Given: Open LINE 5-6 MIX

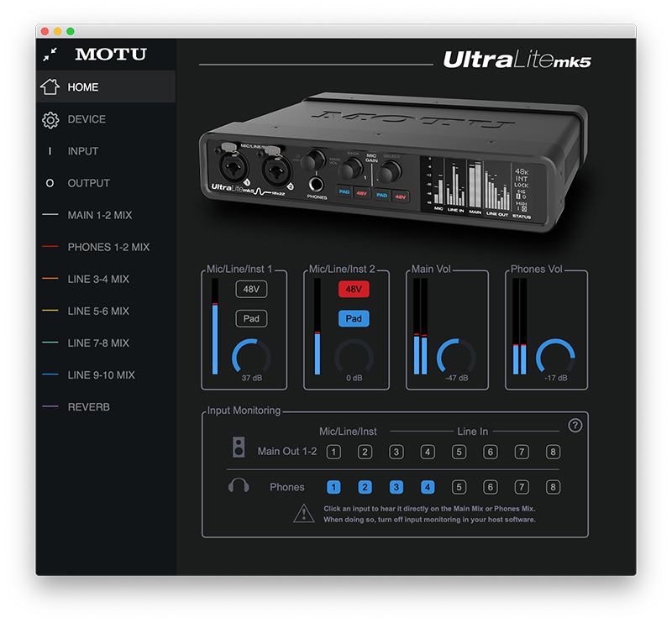Looking at the screenshot, I should pyautogui.click(x=106, y=311).
